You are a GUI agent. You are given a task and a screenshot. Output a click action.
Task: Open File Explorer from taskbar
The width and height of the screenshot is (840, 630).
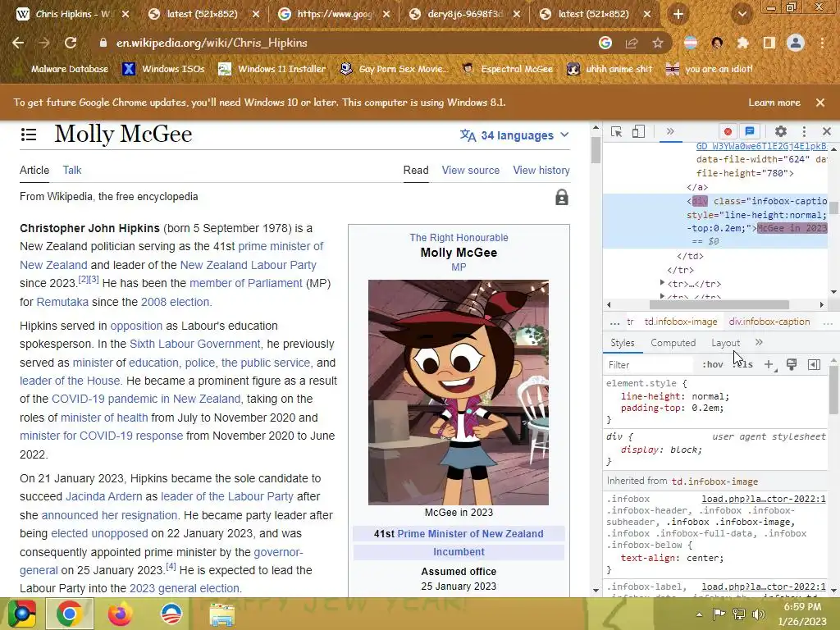pos(221,614)
